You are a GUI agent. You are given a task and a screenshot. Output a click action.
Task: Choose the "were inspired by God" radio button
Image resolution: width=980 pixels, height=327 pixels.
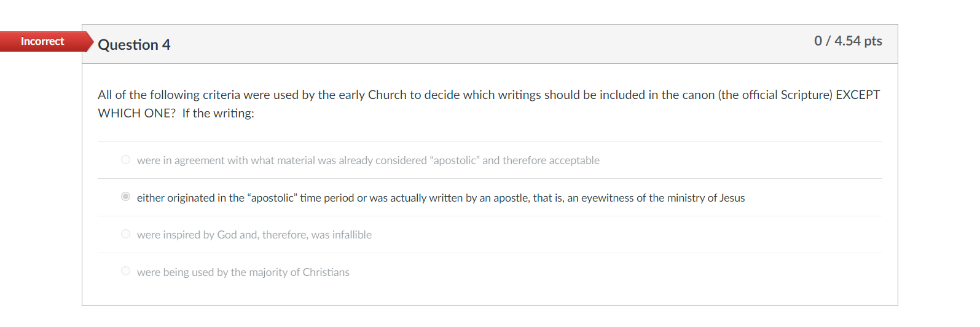[x=125, y=234]
